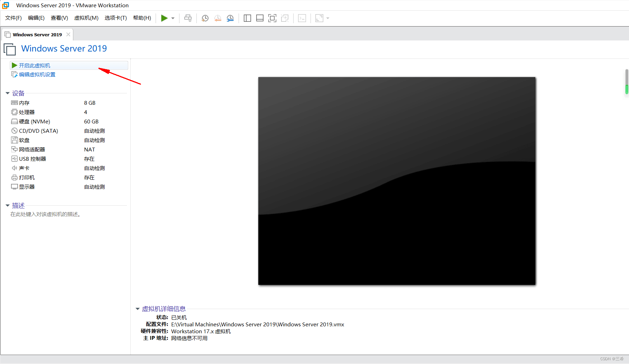Select the 网络适配器 device label

pyautogui.click(x=32, y=150)
